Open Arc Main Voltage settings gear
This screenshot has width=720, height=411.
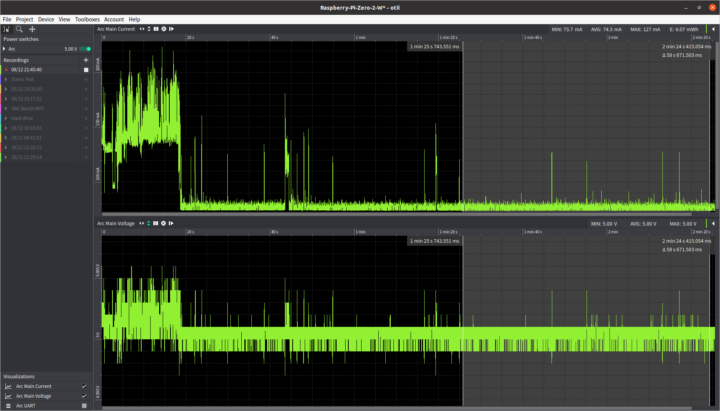pyautogui.click(x=163, y=224)
